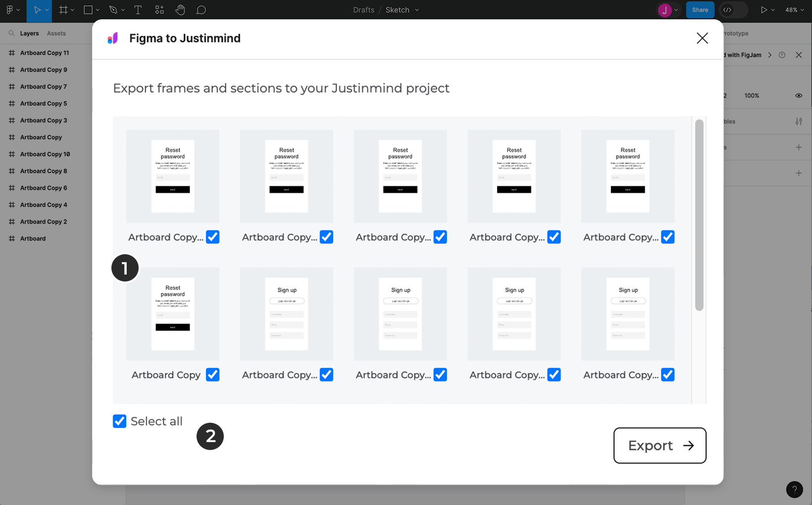Uncheck first checkbox in Reset password top row
The width and height of the screenshot is (812, 505).
tap(212, 237)
